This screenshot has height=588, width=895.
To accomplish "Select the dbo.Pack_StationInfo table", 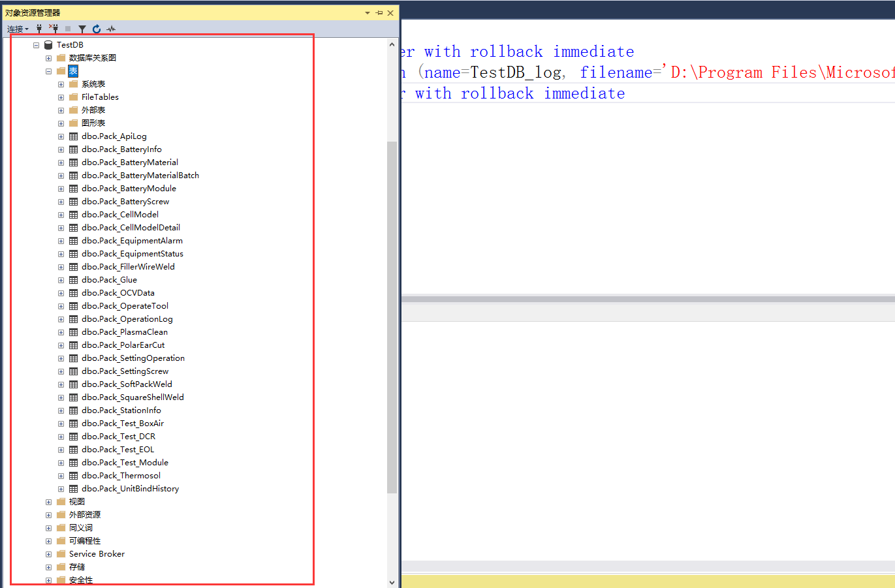I will [121, 410].
